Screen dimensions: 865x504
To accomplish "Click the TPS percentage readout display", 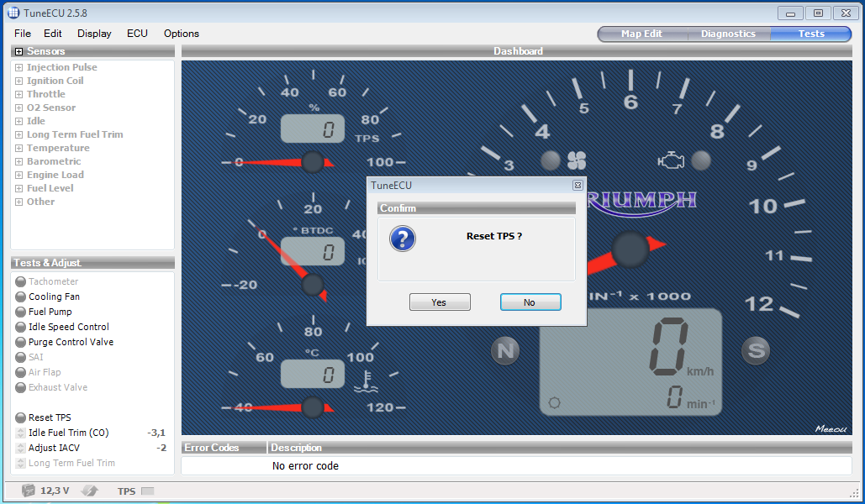I will pos(313,129).
